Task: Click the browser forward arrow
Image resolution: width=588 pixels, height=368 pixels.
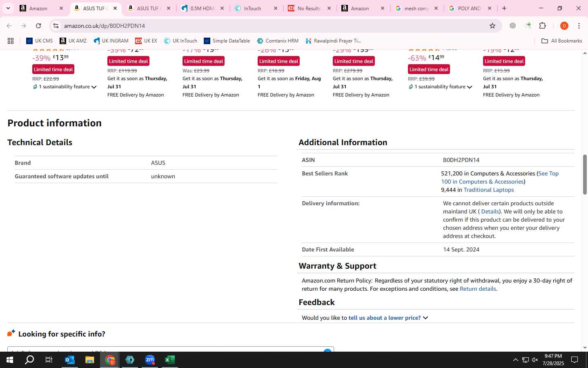Action: click(24, 26)
